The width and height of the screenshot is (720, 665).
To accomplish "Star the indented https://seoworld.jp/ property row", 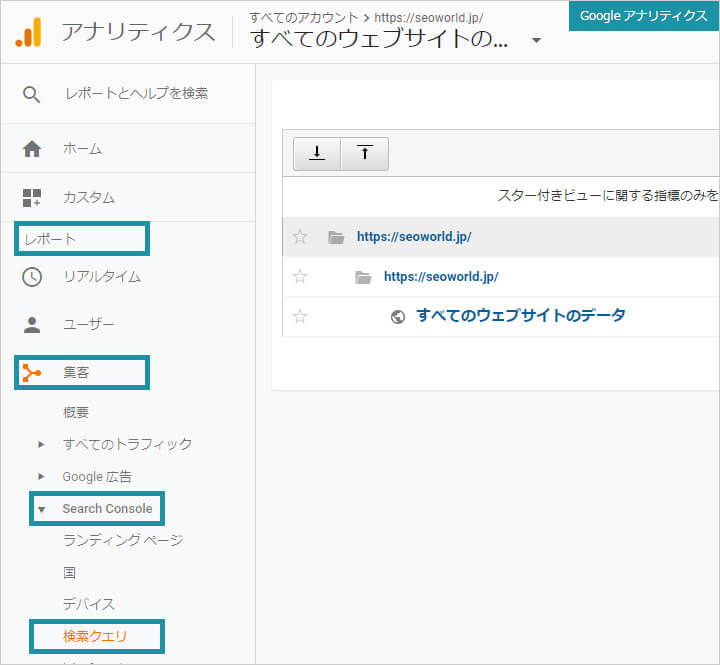I will tap(300, 276).
